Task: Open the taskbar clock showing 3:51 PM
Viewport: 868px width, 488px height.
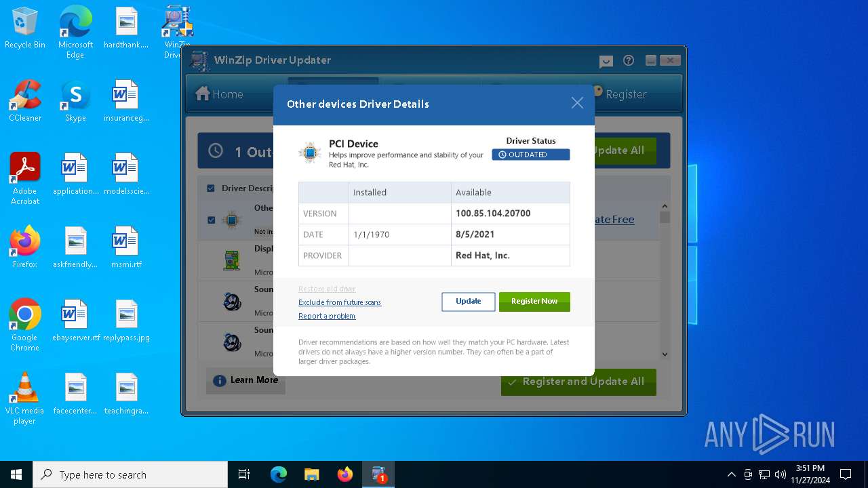Action: click(x=810, y=474)
